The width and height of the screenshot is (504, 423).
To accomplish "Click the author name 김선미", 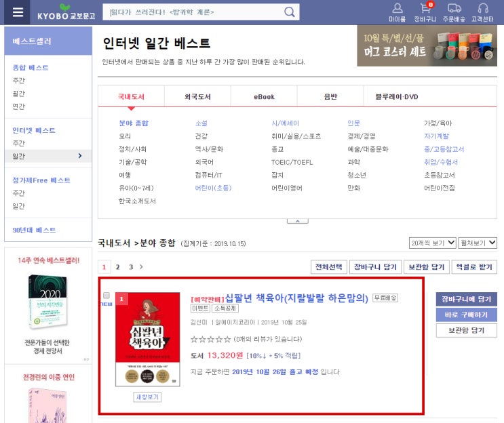I will point(199,322).
